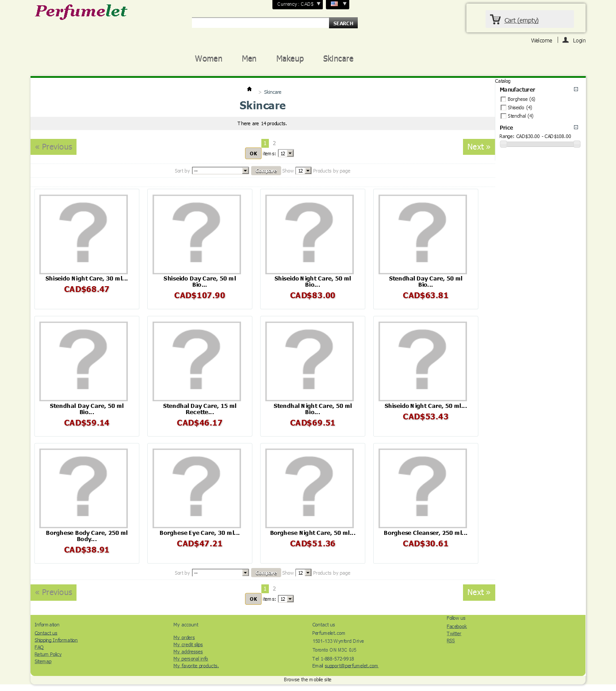Collapse the Manufacturer filter section
This screenshot has height=691, width=616.
[576, 89]
